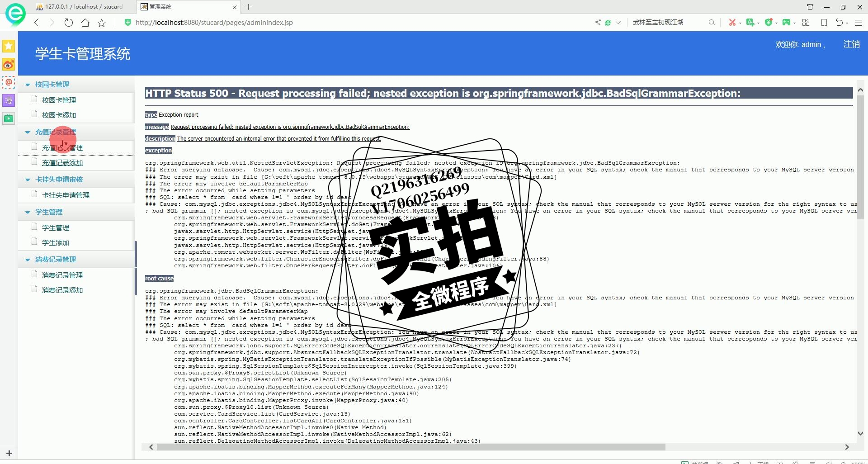Open the game controller icon
The width and height of the screenshot is (868, 464).
click(786, 22)
